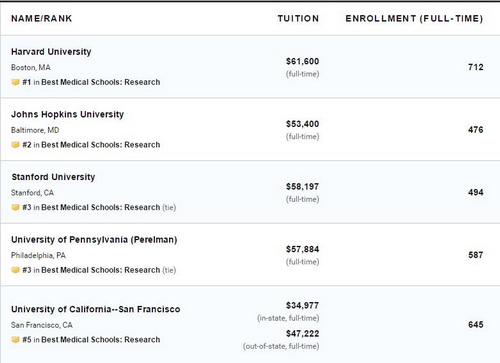Click the badge icon beside Harvard's #1 ranking
Image resolution: width=500 pixels, height=363 pixels.
(x=15, y=82)
